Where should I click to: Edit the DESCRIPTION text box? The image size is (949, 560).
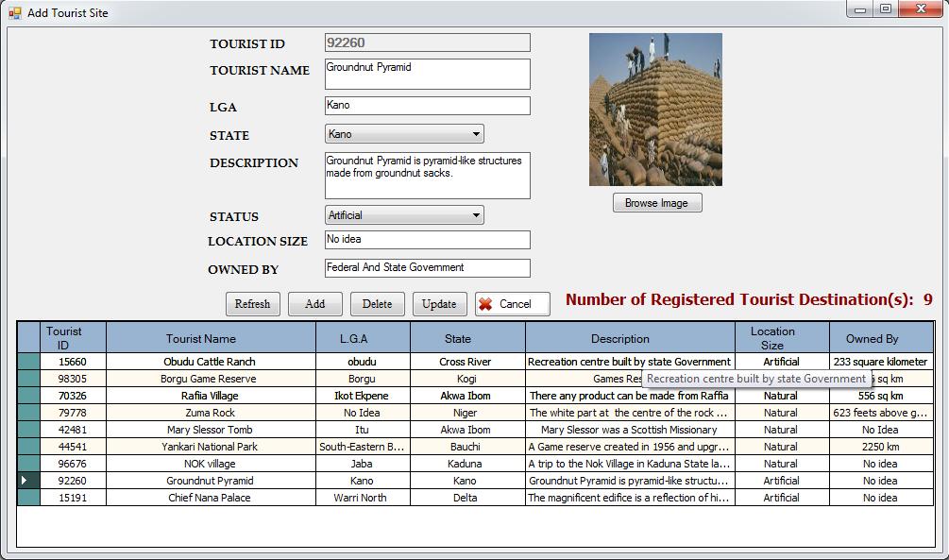427,176
